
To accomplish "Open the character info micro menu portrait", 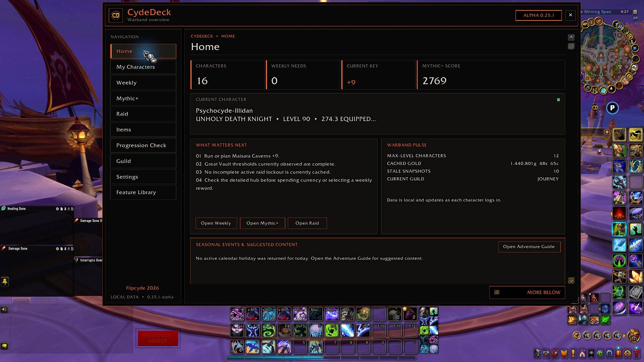I will tap(537, 353).
